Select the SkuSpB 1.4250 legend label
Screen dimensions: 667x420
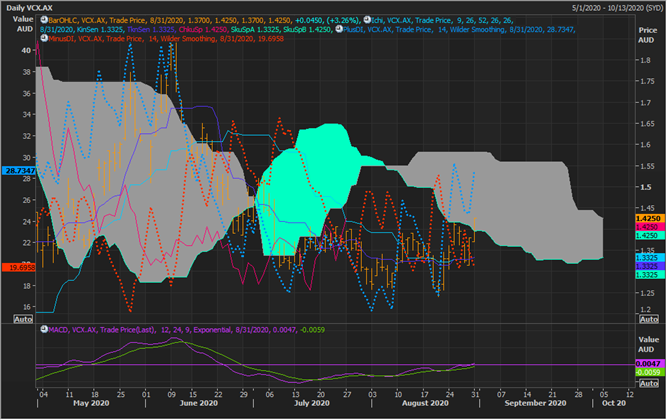[307, 30]
